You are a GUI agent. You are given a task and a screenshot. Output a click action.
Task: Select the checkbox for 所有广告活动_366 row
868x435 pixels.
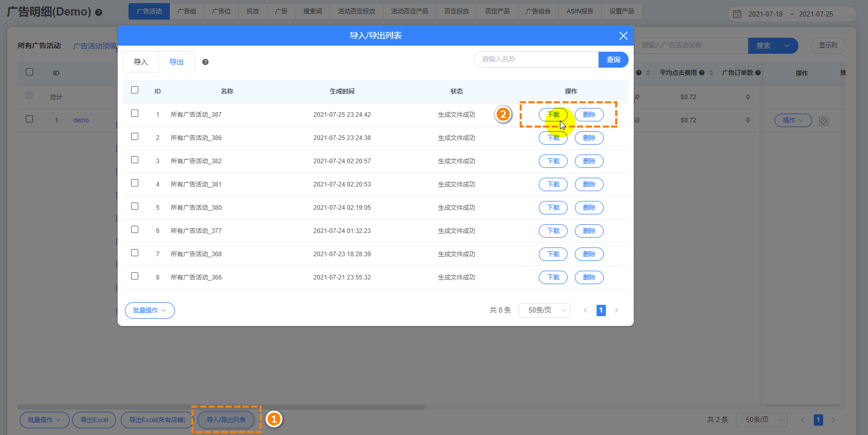[135, 276]
